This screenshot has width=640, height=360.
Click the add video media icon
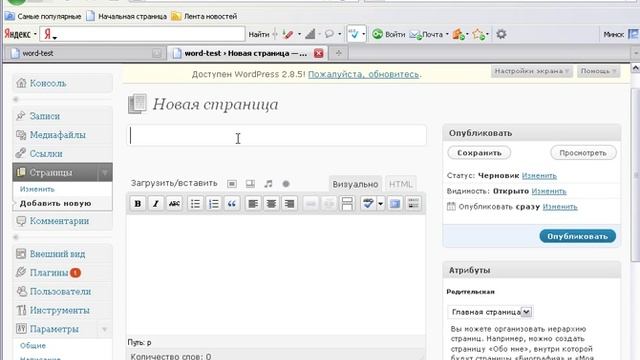click(250, 184)
